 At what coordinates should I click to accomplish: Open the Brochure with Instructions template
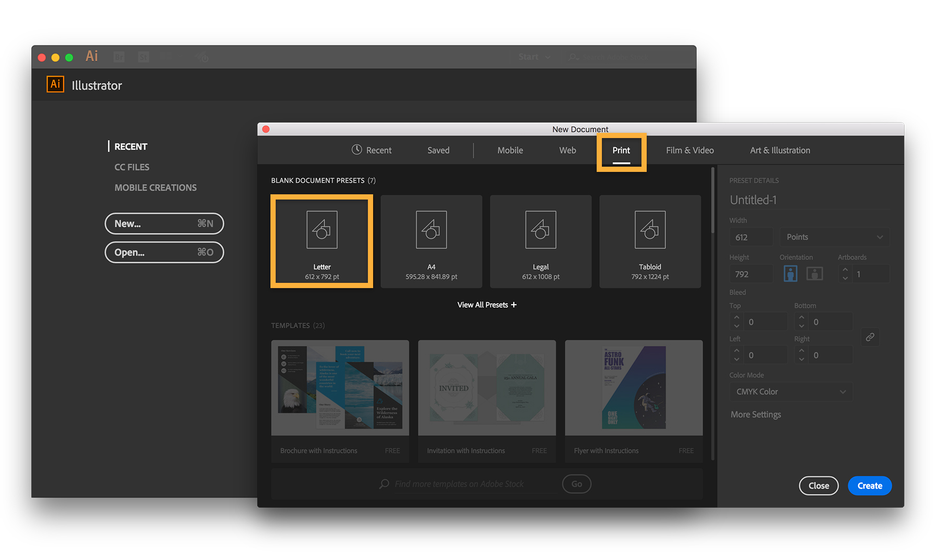(340, 401)
